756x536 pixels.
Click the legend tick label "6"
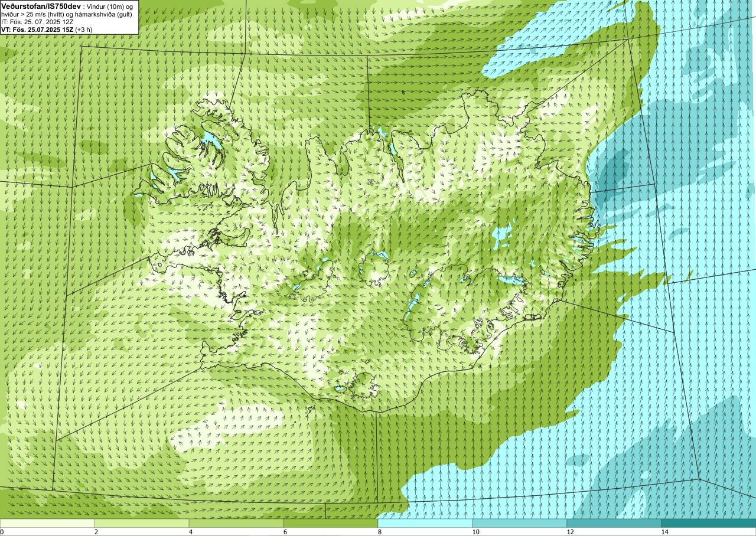click(x=285, y=532)
